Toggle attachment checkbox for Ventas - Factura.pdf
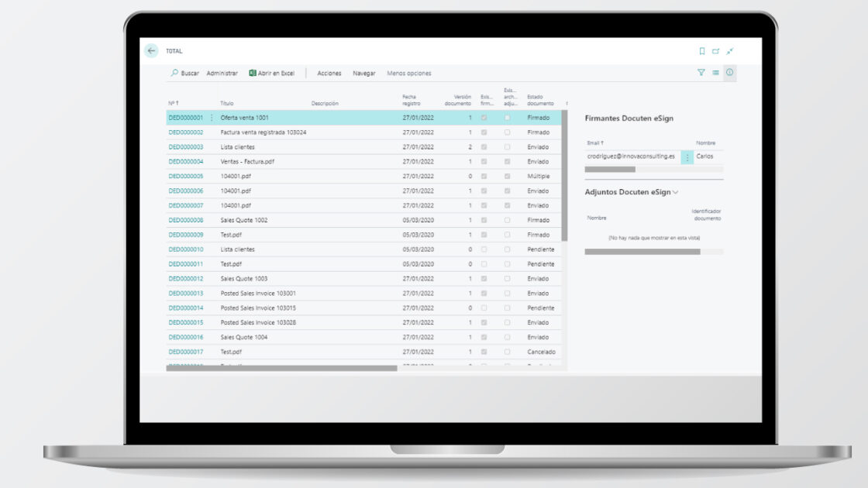The height and width of the screenshot is (488, 868). [508, 162]
